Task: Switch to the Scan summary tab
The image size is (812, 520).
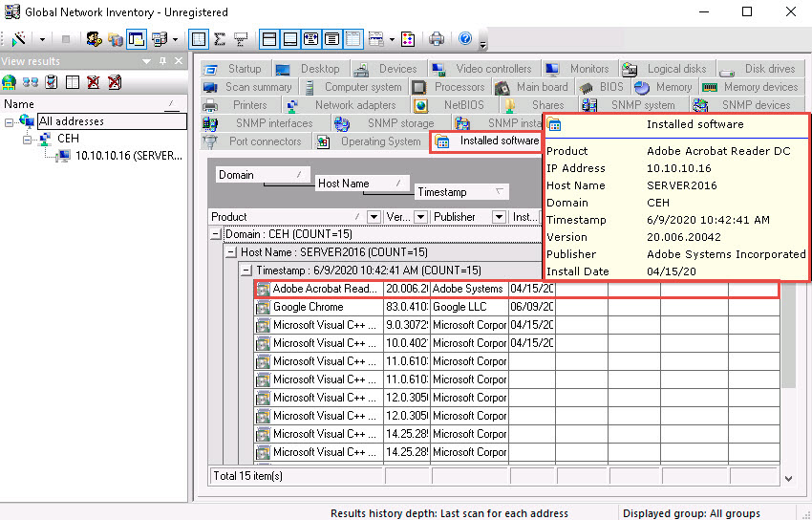Action: (x=248, y=87)
